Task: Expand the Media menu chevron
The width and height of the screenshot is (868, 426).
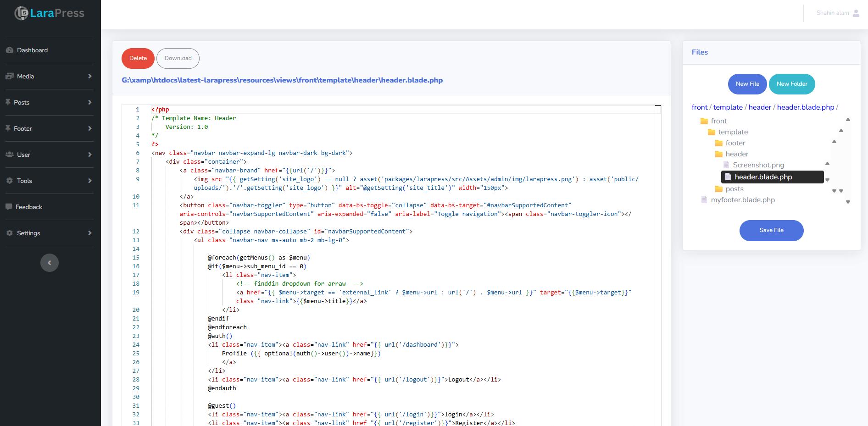Action: (90, 76)
